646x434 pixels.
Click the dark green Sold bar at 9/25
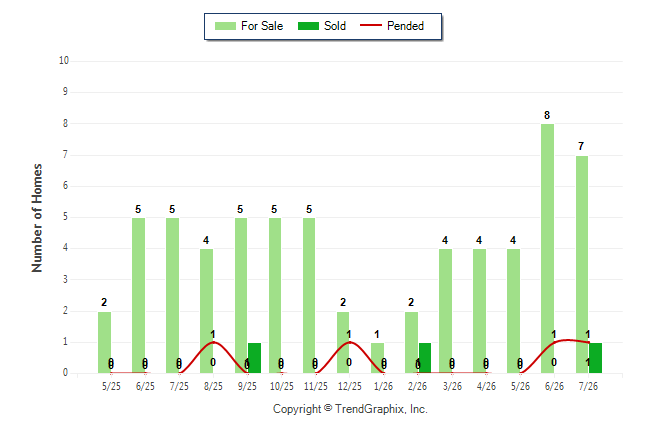(254, 358)
